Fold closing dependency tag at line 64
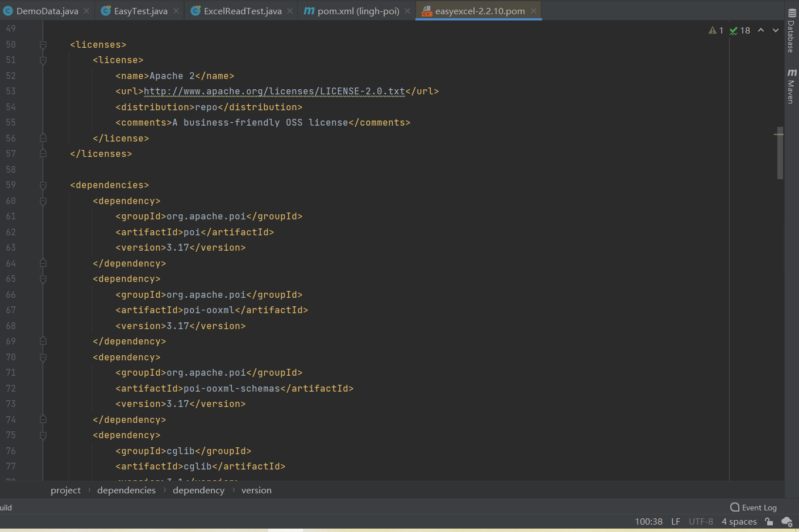Screen dimensions: 799x532 point(43,263)
